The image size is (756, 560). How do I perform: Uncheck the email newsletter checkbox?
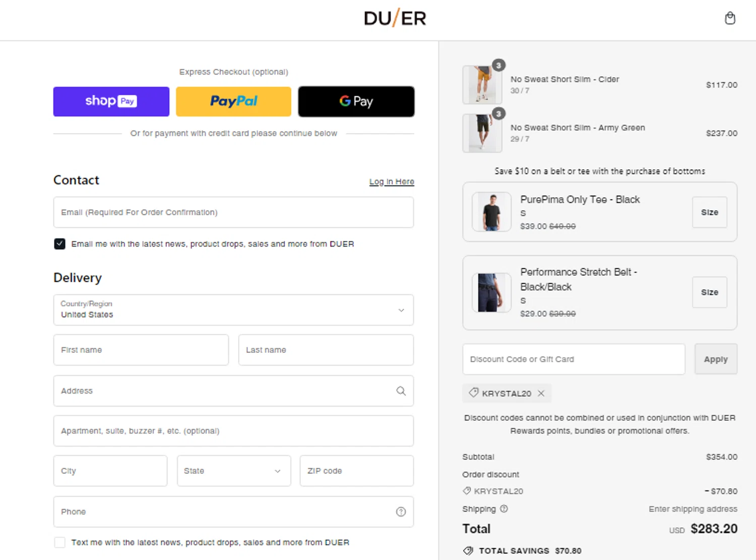point(59,244)
